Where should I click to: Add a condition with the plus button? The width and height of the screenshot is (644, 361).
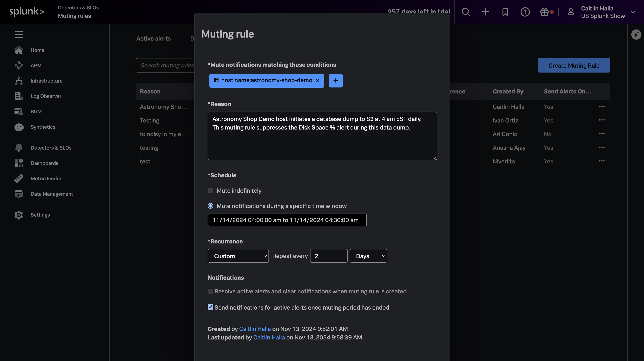tap(335, 81)
